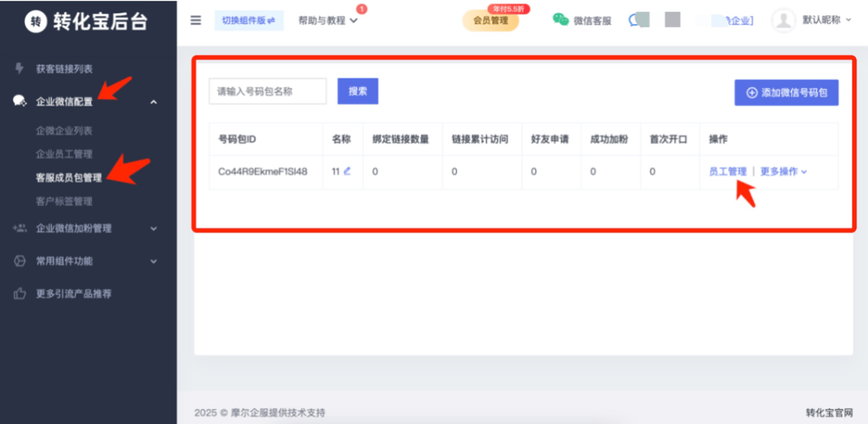Expand the 企业微信加粉管理 section
868x424 pixels.
click(x=154, y=229)
